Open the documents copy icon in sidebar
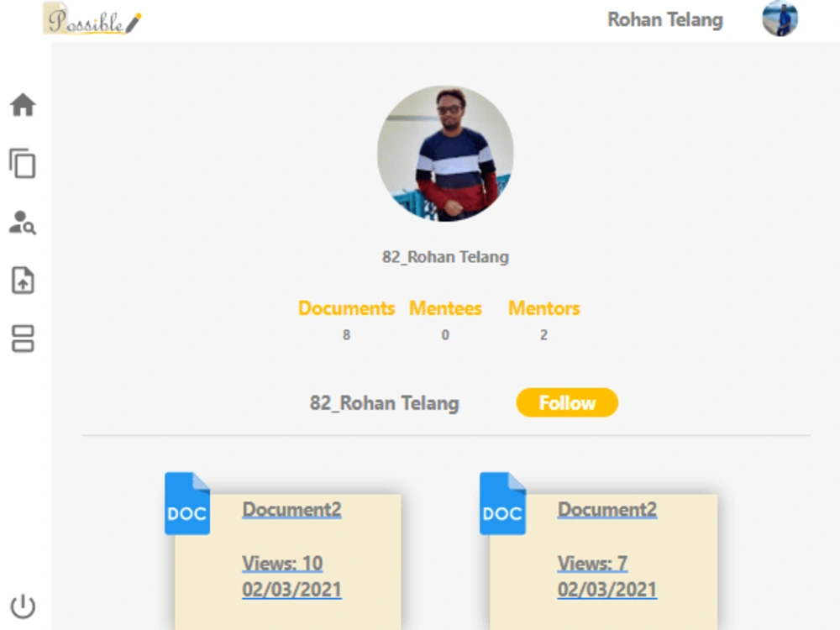The height and width of the screenshot is (630, 840). coord(23,164)
